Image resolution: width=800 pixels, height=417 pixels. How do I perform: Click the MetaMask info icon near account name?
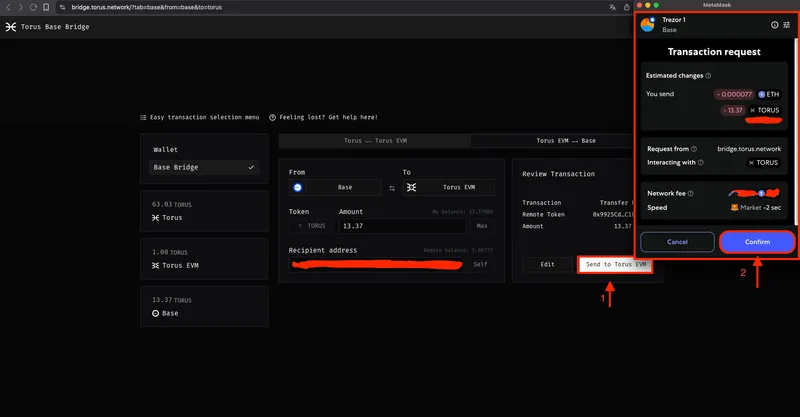773,25
